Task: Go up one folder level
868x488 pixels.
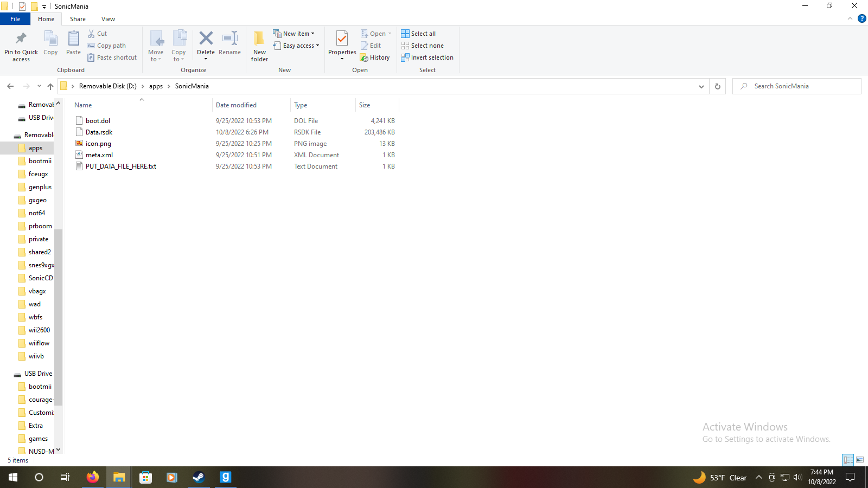Action: [50, 86]
